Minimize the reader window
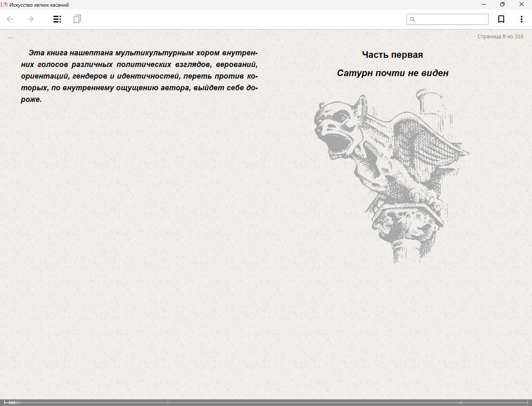Screen dimensions: 532x406 coord(484,5)
